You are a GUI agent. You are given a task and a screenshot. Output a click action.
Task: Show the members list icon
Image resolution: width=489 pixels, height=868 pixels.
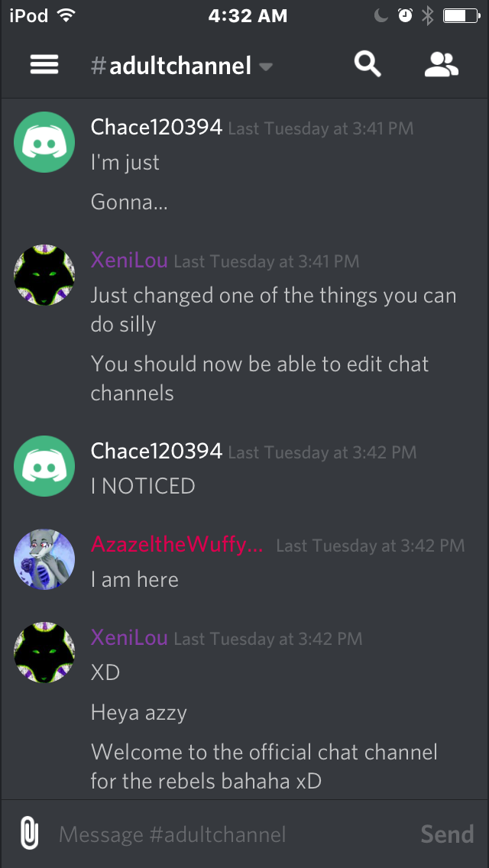pyautogui.click(x=442, y=65)
